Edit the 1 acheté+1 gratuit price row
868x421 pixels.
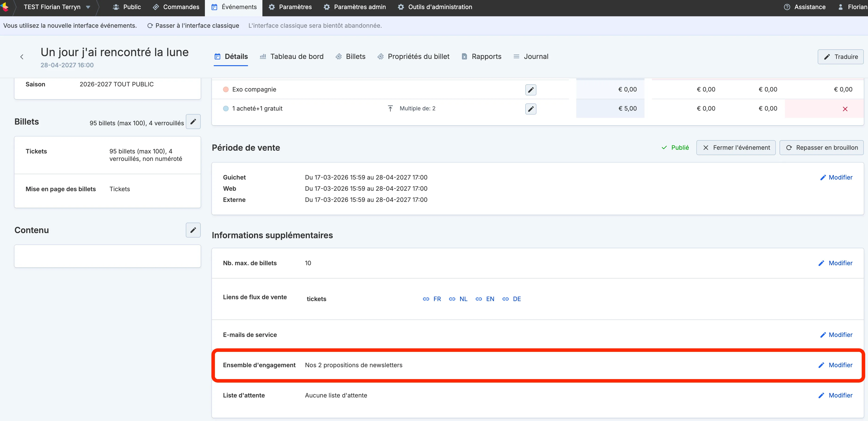[x=531, y=109]
